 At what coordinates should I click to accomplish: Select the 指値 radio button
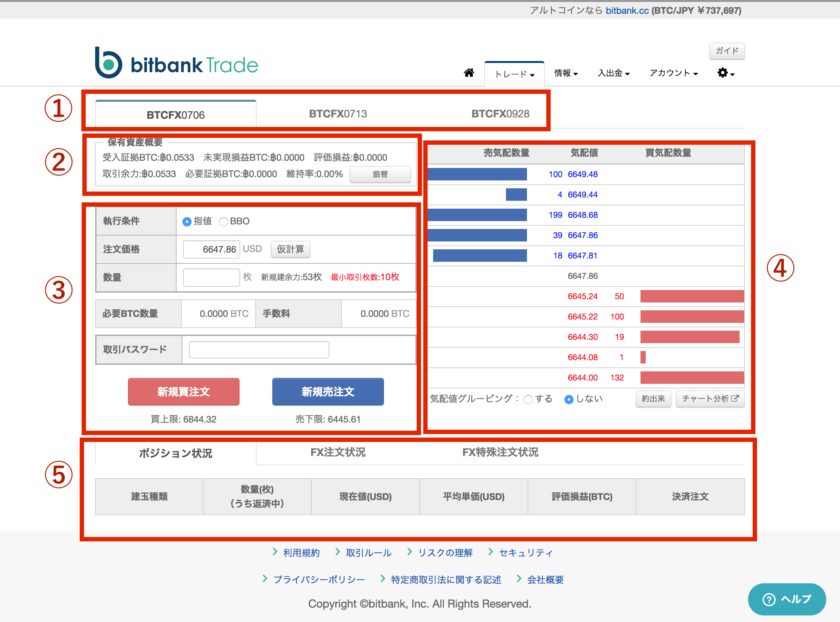tap(187, 222)
